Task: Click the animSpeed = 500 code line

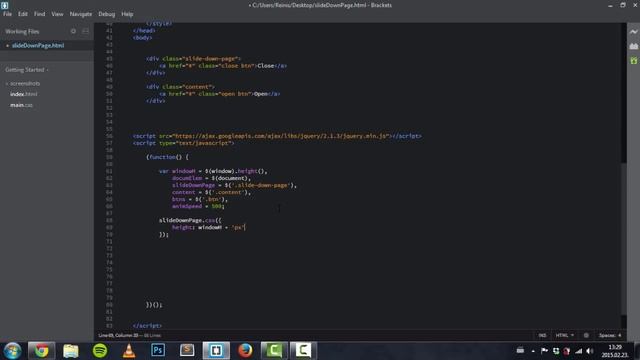Action: pos(198,207)
